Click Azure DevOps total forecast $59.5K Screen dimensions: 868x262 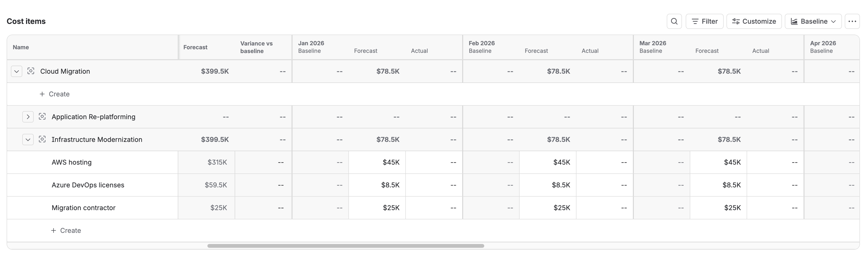[x=206, y=185]
